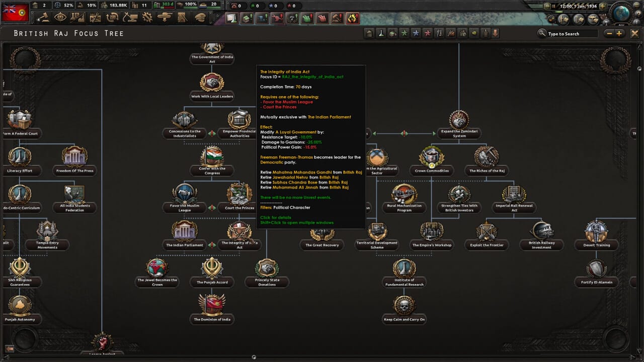The width and height of the screenshot is (644, 362).
Task: Select Expand the Zamindari System focus
Action: (x=459, y=124)
